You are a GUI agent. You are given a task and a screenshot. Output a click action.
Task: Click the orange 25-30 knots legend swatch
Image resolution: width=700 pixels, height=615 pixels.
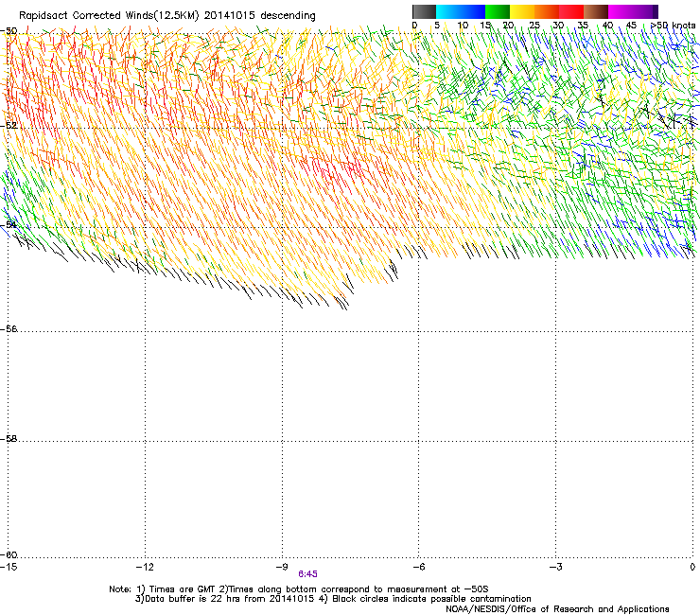click(x=547, y=11)
